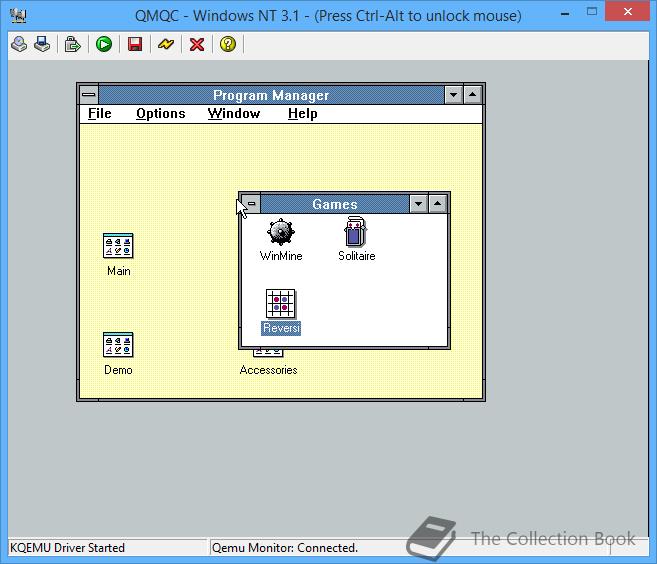
Task: Minimize Program Manager with down arrow
Action: click(453, 95)
